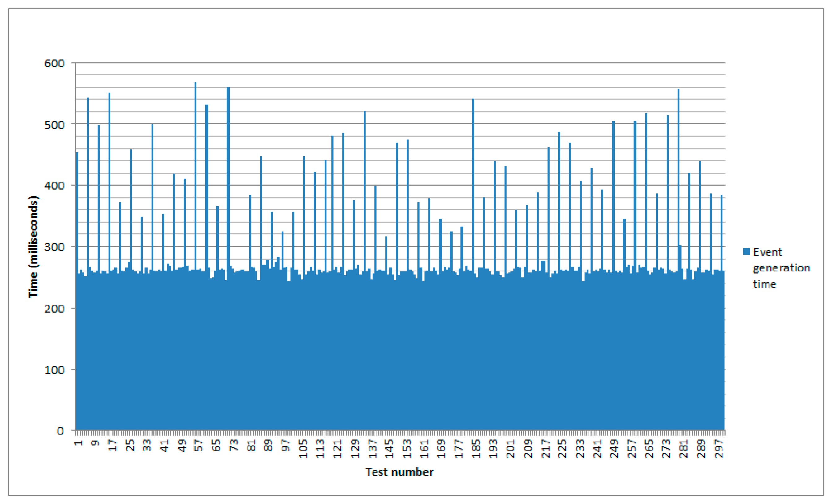The width and height of the screenshot is (832, 504).
Task: Click the Test number axis title
Action: 399,472
